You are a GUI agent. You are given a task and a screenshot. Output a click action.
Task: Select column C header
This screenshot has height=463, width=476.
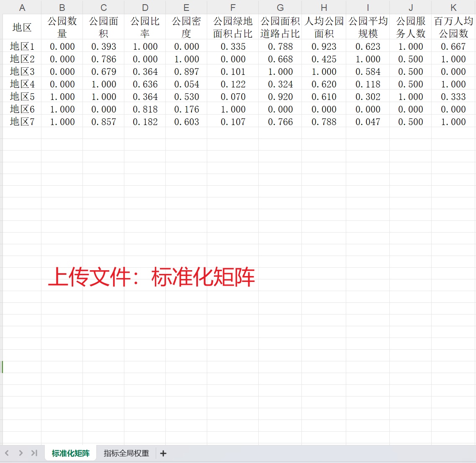pyautogui.click(x=103, y=8)
